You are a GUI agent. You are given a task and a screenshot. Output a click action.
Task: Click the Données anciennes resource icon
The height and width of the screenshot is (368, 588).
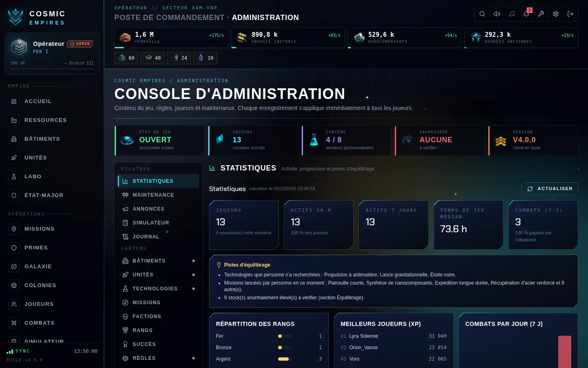click(476, 38)
